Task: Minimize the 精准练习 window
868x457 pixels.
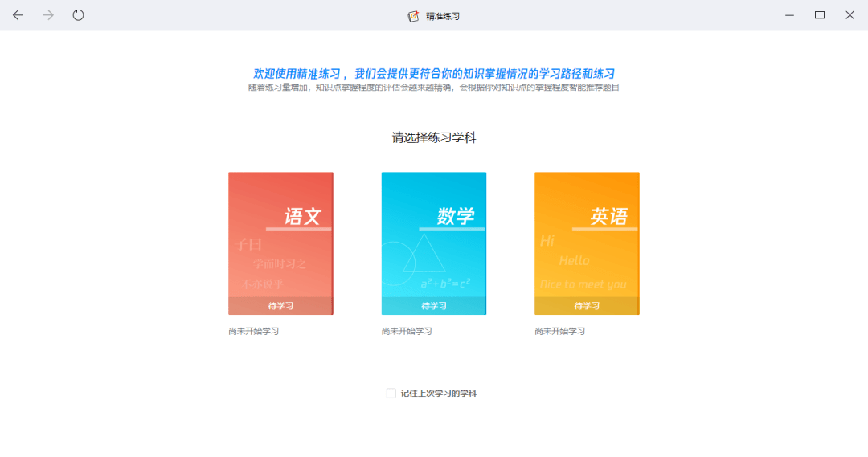Action: (x=790, y=15)
